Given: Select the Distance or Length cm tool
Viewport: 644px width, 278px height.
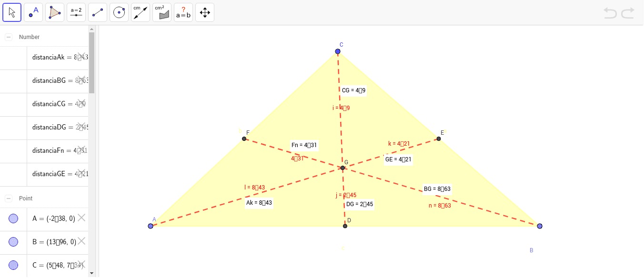Looking at the screenshot, I should point(141,12).
